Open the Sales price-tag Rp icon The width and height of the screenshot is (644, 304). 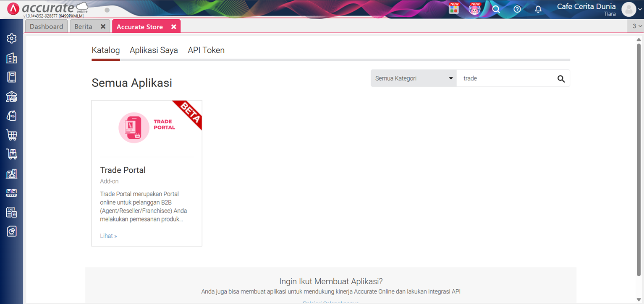pos(12,116)
